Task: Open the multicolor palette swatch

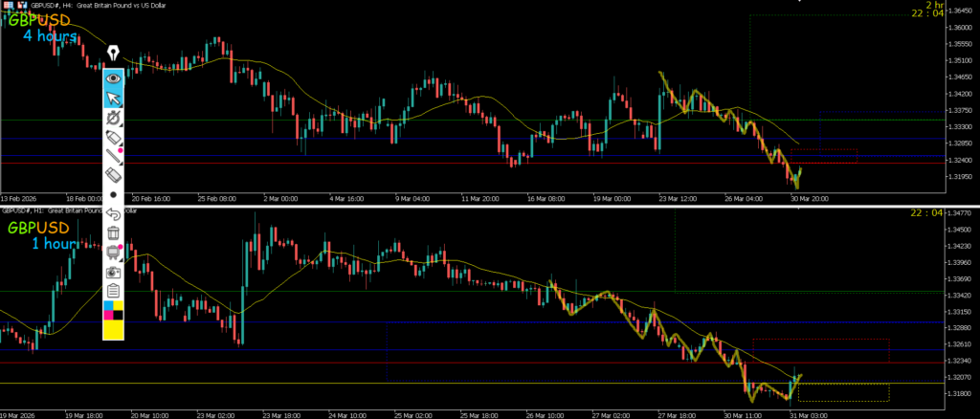Action: [114, 309]
